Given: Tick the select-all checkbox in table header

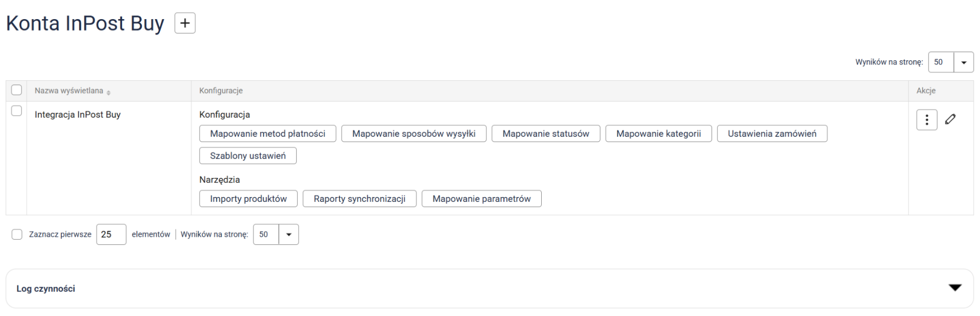Looking at the screenshot, I should 17,90.
